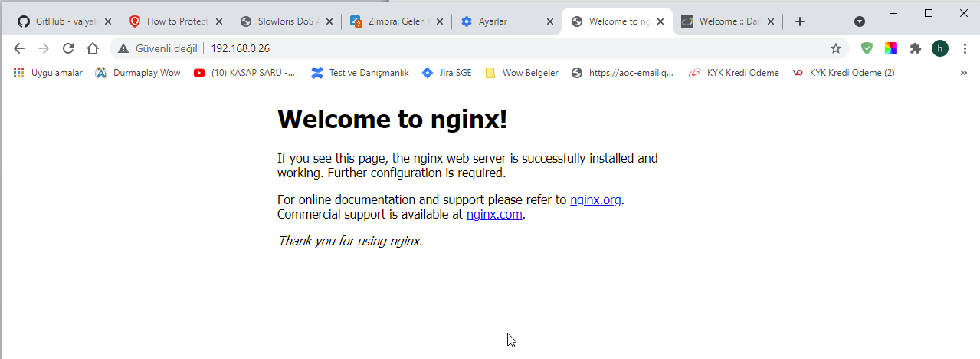Screen dimensions: 980x359
Task: Open the Chrome three-dot menu
Action: coord(964,48)
